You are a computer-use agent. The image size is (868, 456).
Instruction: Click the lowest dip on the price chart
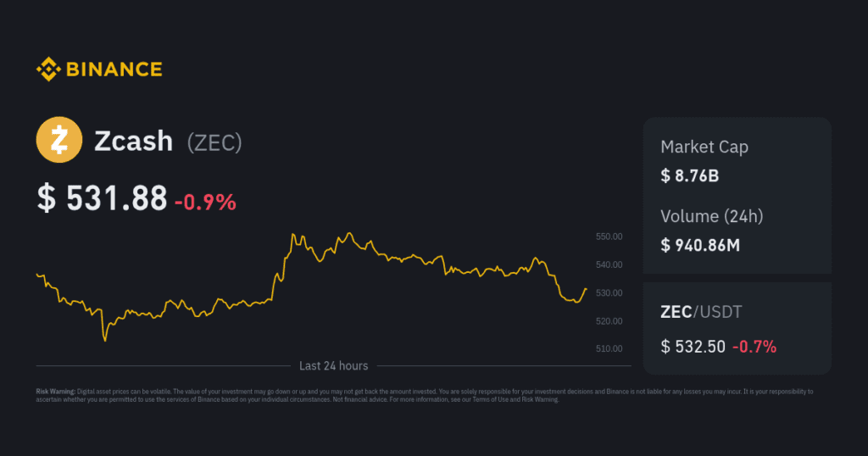click(x=104, y=340)
